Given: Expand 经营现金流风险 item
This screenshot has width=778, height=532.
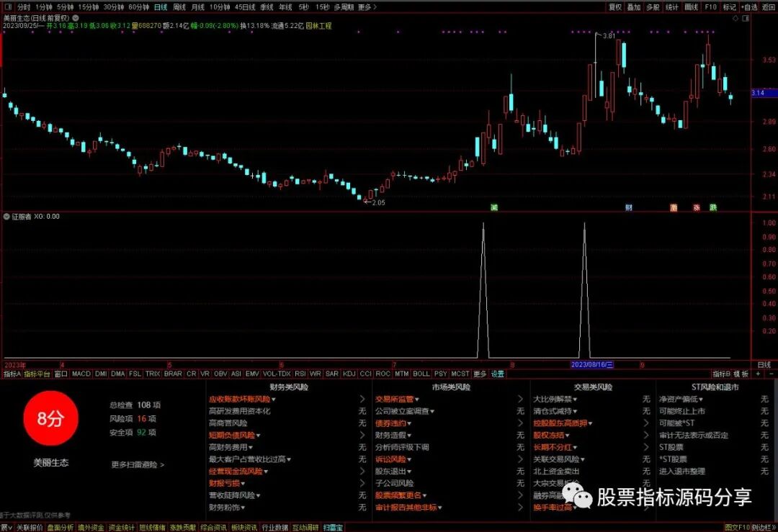Looking at the screenshot, I should tap(238, 472).
